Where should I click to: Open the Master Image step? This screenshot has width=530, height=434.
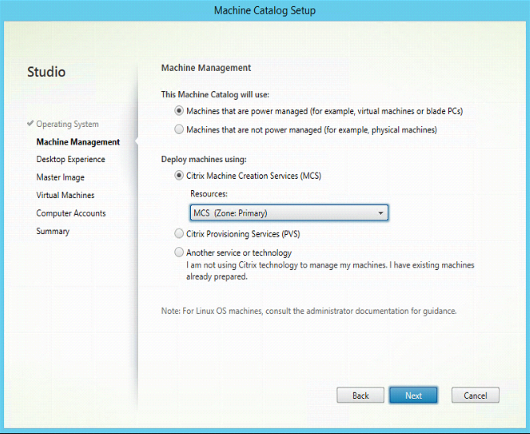click(61, 177)
